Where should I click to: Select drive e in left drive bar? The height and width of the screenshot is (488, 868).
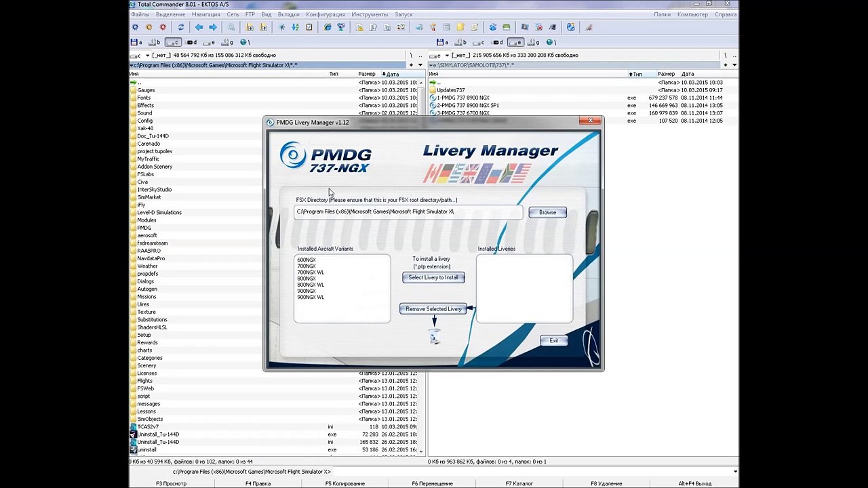tap(210, 42)
